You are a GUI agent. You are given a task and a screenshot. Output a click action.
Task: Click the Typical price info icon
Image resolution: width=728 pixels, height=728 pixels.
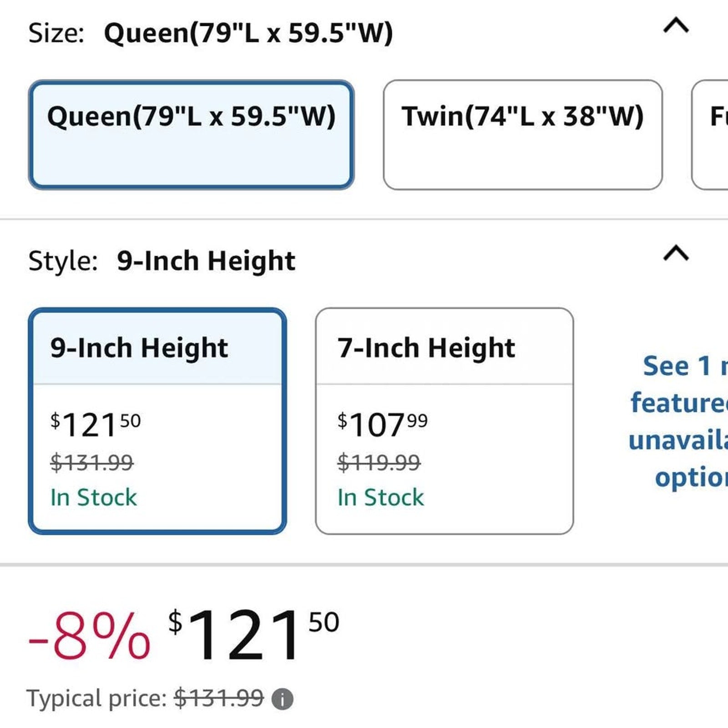pos(283,698)
